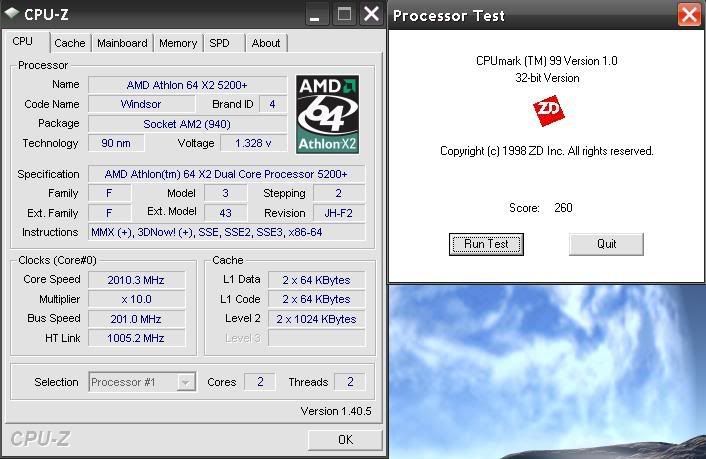Switch to the Cache tab
The height and width of the screenshot is (459, 706).
[70, 43]
